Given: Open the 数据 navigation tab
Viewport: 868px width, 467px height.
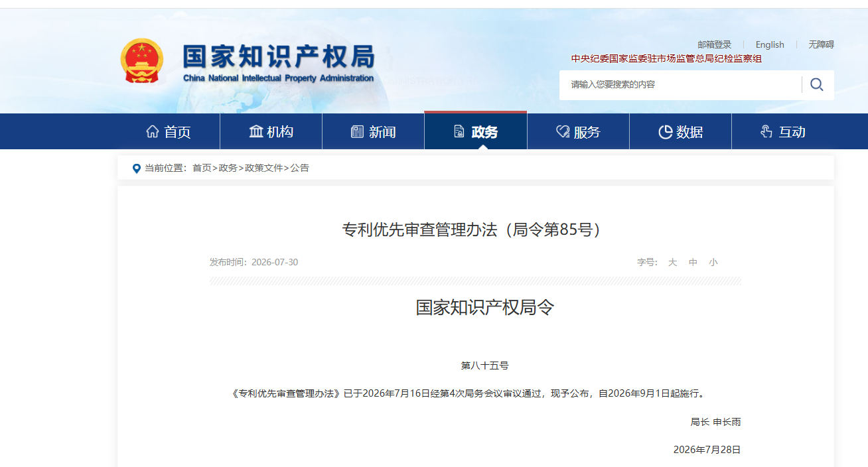Looking at the screenshot, I should point(680,131).
